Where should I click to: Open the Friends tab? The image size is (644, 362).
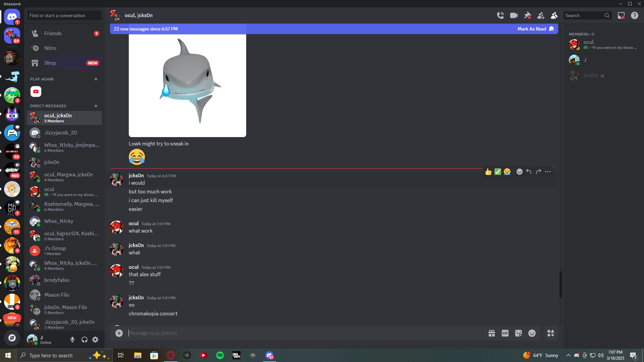(x=64, y=34)
